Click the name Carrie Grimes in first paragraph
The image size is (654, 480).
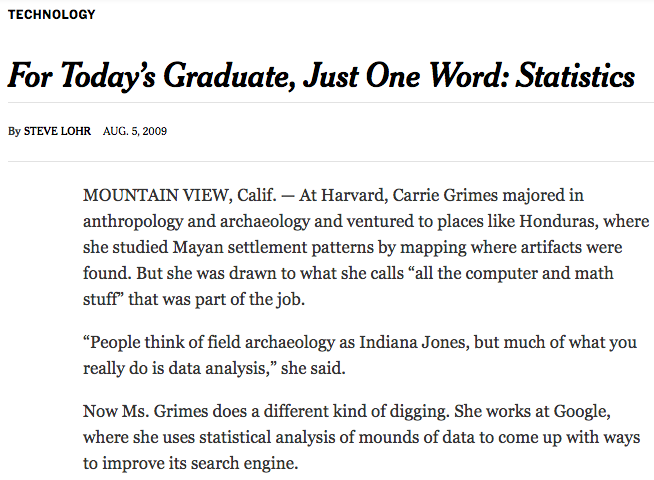pos(445,195)
